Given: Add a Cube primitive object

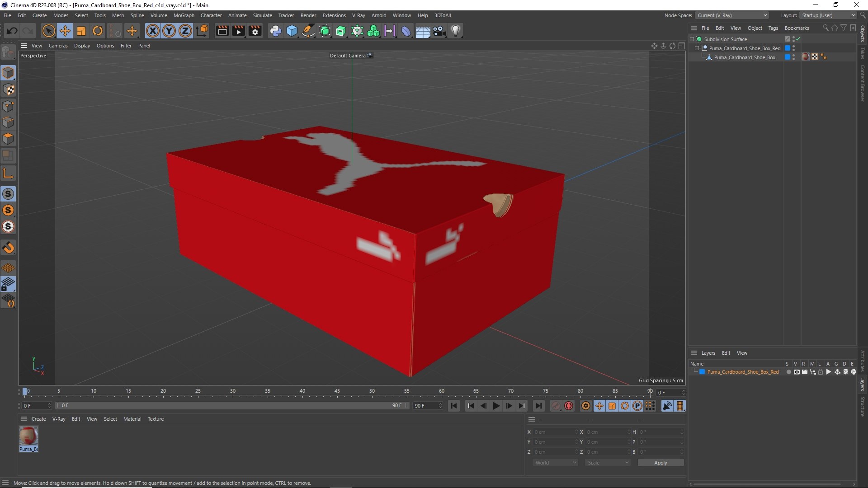Looking at the screenshot, I should click(x=292, y=31).
